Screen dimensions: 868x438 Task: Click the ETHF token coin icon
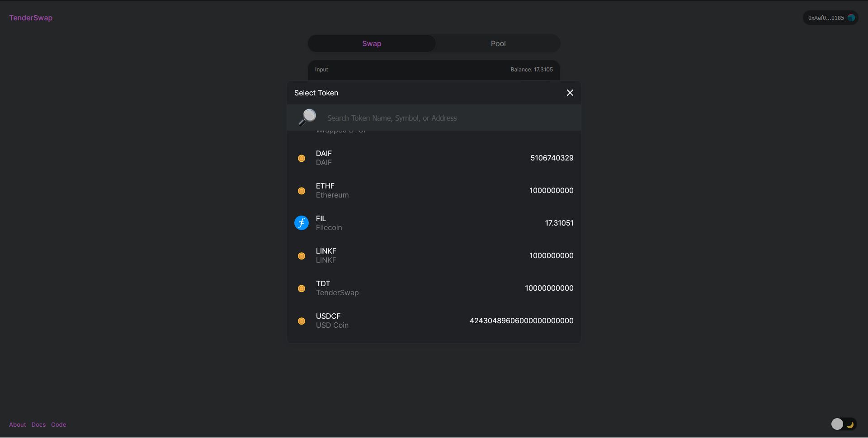(302, 191)
